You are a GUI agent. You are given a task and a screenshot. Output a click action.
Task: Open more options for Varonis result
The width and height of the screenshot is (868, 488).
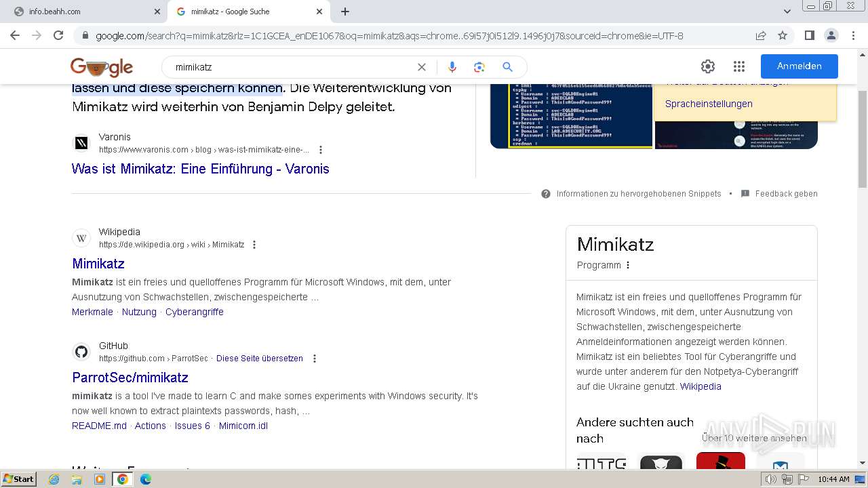(321, 150)
